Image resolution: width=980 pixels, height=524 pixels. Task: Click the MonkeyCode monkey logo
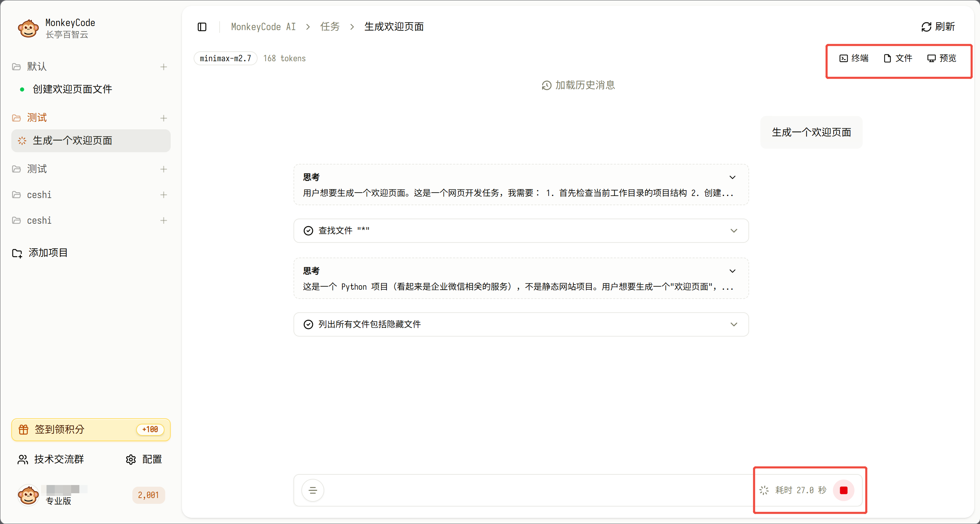click(28, 28)
